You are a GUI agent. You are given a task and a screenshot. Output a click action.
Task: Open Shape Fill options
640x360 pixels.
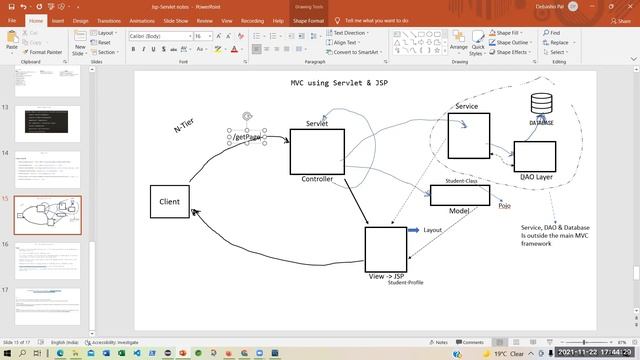click(506, 33)
